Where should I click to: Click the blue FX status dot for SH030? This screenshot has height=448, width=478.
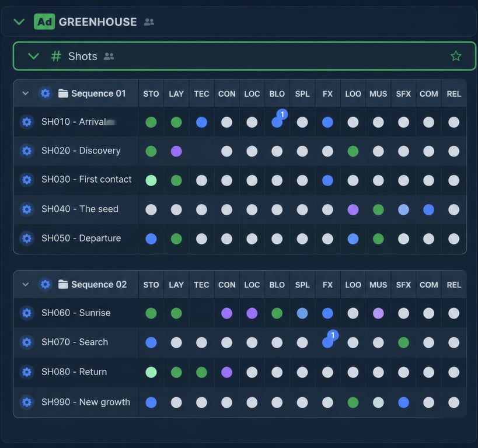(x=327, y=180)
